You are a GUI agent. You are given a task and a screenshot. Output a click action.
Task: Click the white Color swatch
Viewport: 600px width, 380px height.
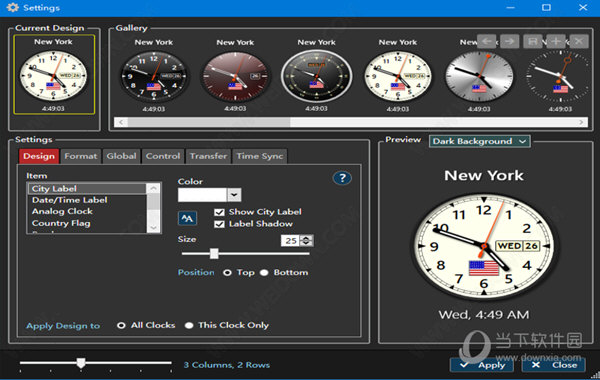point(202,195)
